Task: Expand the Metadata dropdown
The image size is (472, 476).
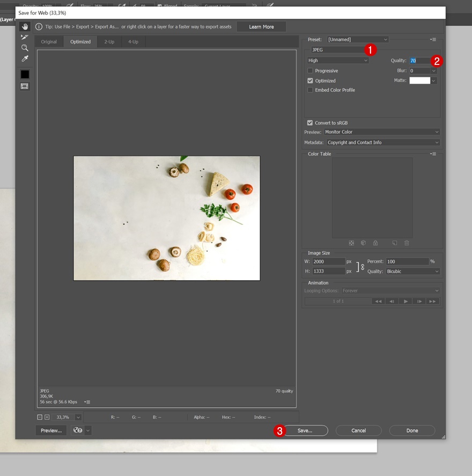Action: tap(382, 142)
